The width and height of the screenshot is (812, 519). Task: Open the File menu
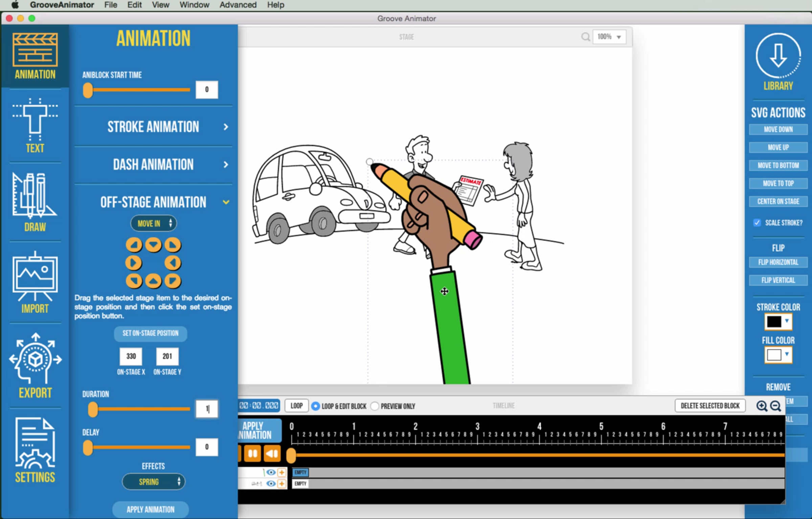(x=110, y=5)
